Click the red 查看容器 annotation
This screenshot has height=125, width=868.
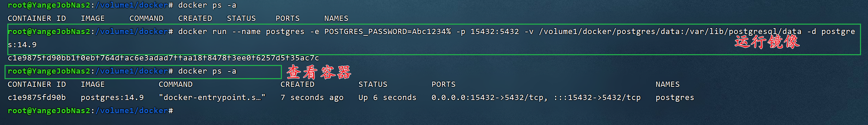pos(319,72)
